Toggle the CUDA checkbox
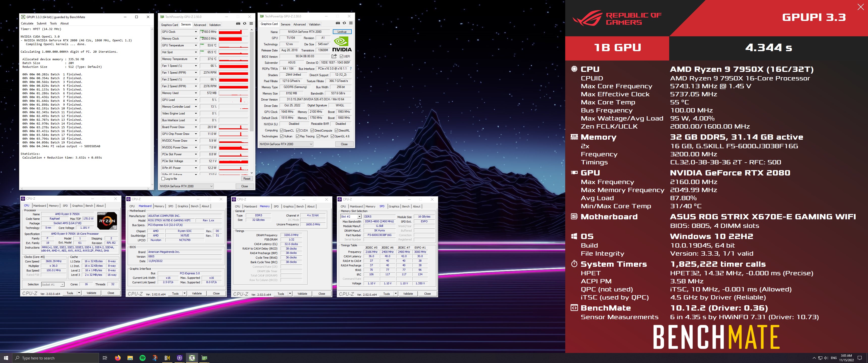868x363 pixels. coord(298,131)
